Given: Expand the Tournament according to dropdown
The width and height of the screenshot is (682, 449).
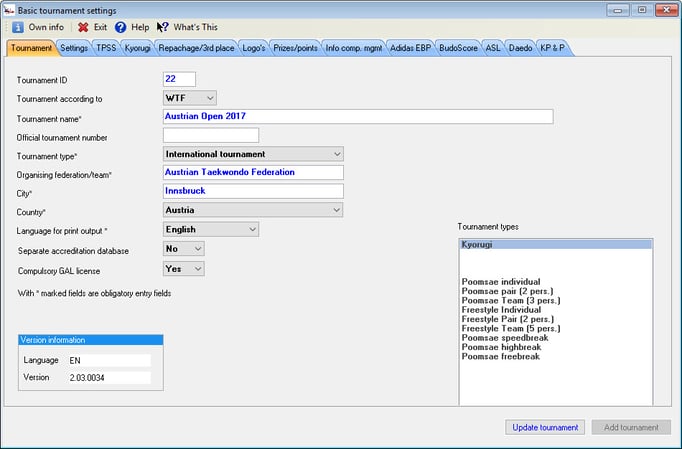Looking at the screenshot, I should (209, 98).
